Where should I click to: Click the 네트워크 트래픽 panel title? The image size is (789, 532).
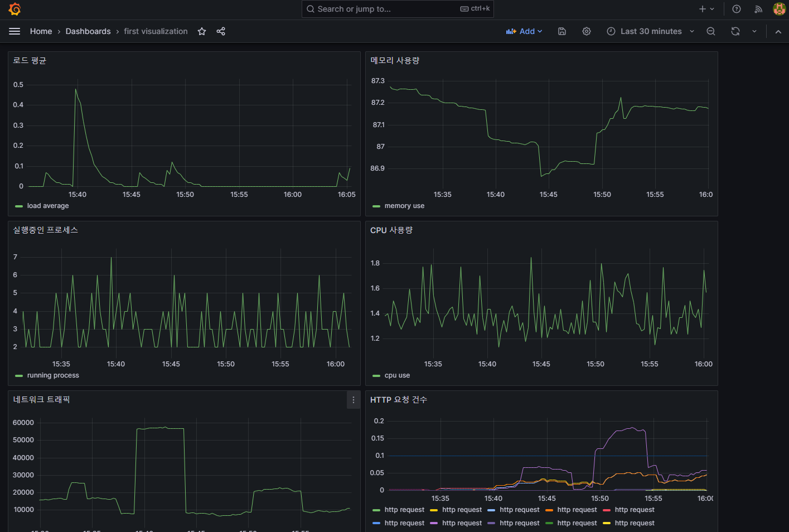coord(42,399)
